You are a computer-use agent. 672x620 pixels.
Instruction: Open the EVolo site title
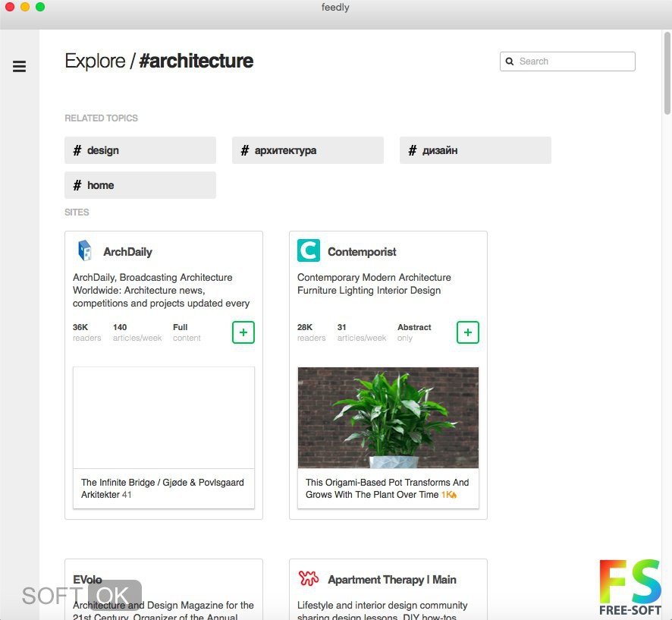(x=87, y=580)
